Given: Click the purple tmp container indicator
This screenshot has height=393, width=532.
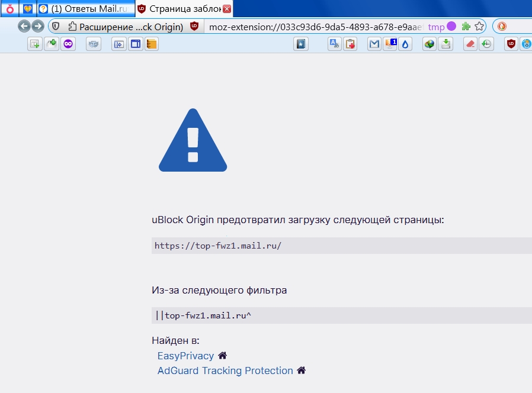Looking at the screenshot, I should pyautogui.click(x=442, y=27).
